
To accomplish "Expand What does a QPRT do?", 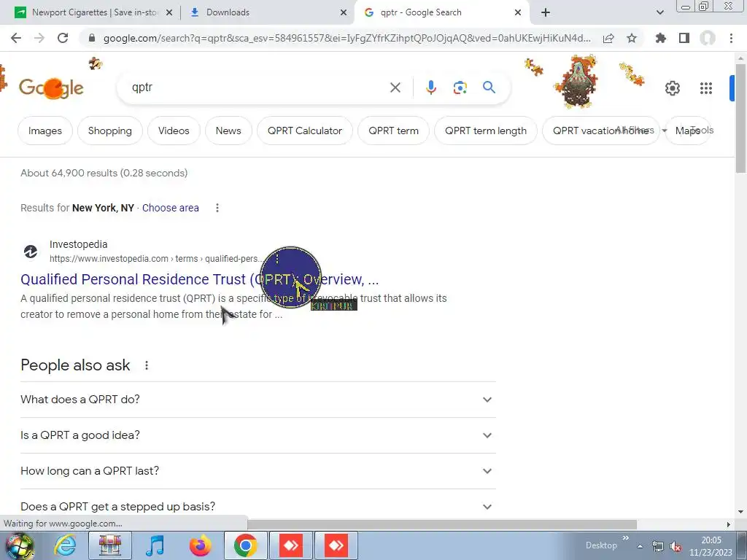I will point(258,400).
